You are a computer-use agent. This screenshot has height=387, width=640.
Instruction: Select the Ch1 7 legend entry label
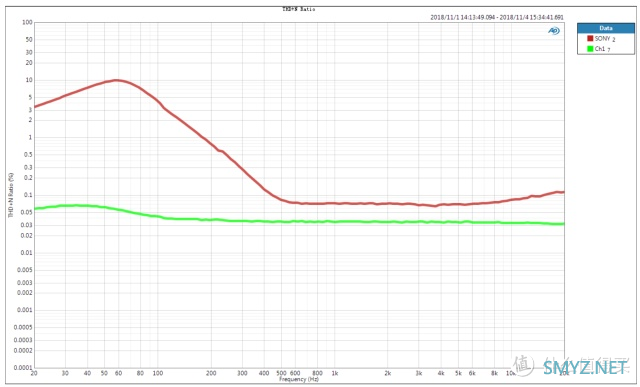tap(602, 49)
